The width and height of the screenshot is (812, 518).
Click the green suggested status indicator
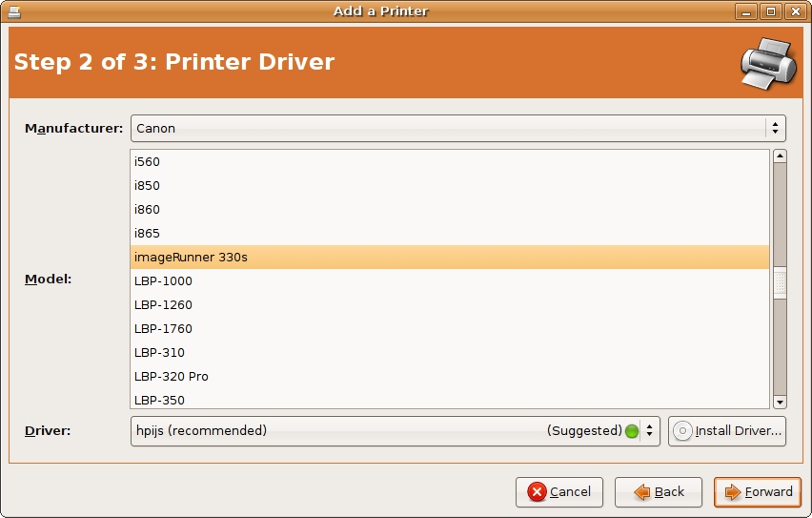click(632, 431)
